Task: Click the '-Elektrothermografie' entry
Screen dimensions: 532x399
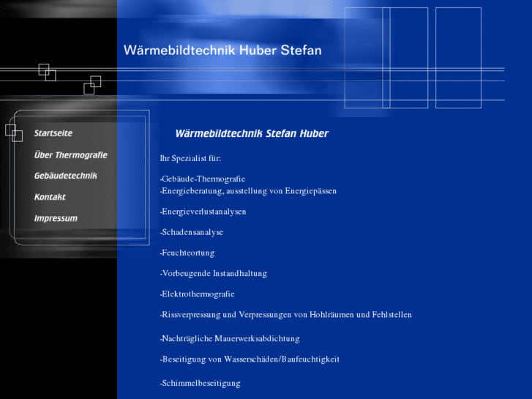Action: coord(197,294)
